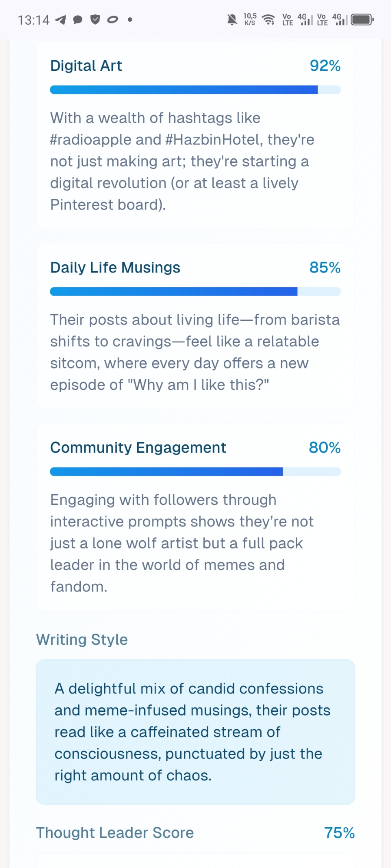Tap the oval ring notification icon
This screenshot has width=391, height=868.
[x=113, y=20]
